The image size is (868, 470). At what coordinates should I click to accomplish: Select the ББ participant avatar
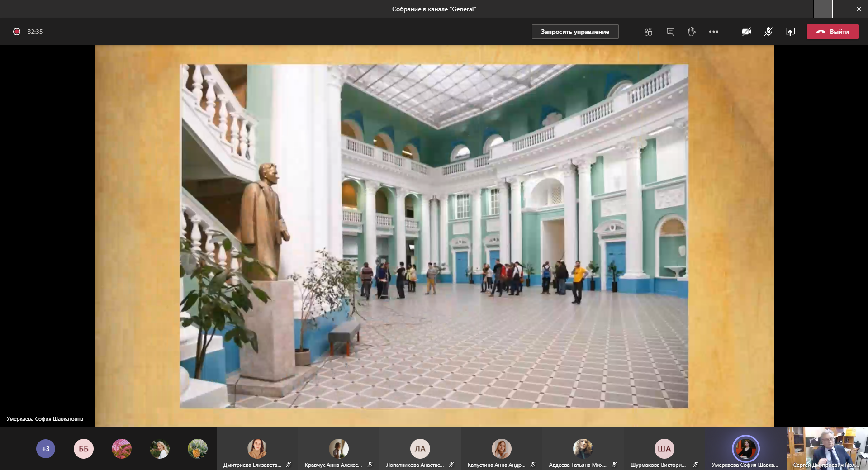(x=84, y=449)
